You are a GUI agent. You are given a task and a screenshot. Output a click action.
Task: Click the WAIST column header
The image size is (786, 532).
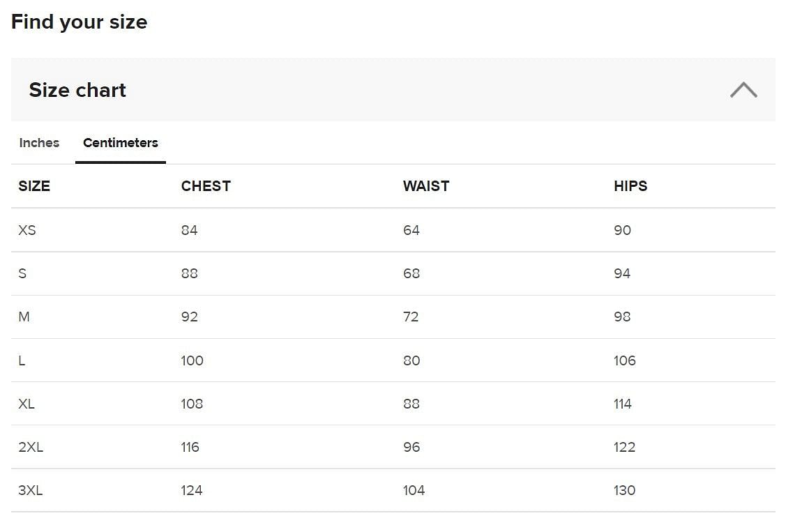point(426,186)
